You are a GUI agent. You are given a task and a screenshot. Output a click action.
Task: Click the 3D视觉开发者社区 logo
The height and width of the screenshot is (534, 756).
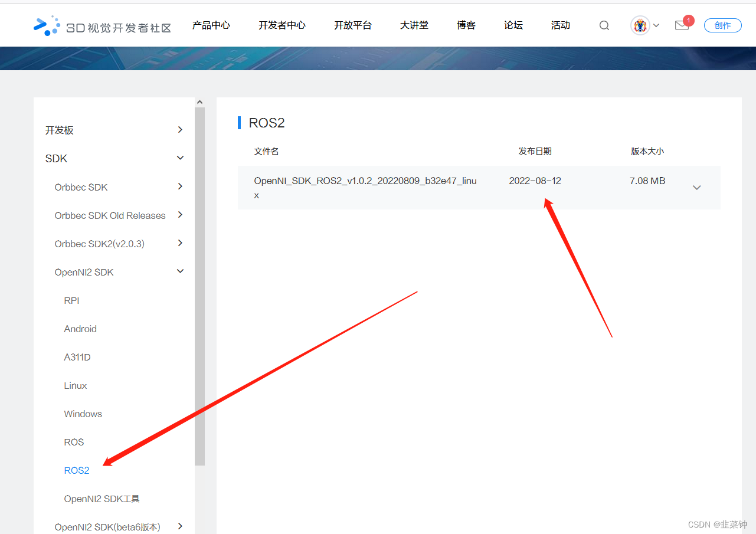[x=102, y=25]
